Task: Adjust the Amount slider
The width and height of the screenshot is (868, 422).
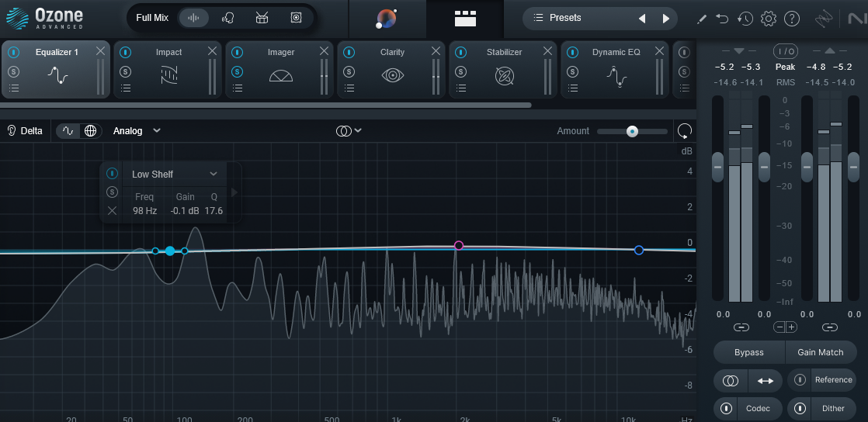Action: point(632,131)
